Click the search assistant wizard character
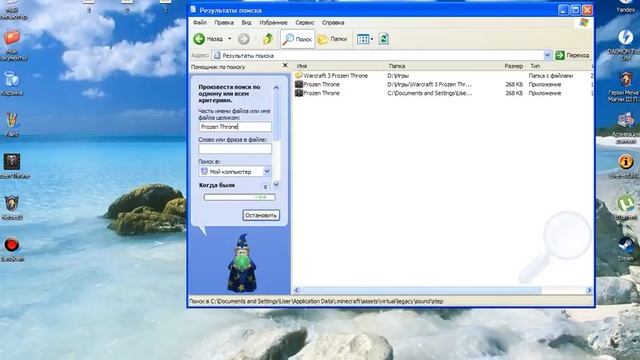This screenshot has width=640, height=360. [x=242, y=263]
